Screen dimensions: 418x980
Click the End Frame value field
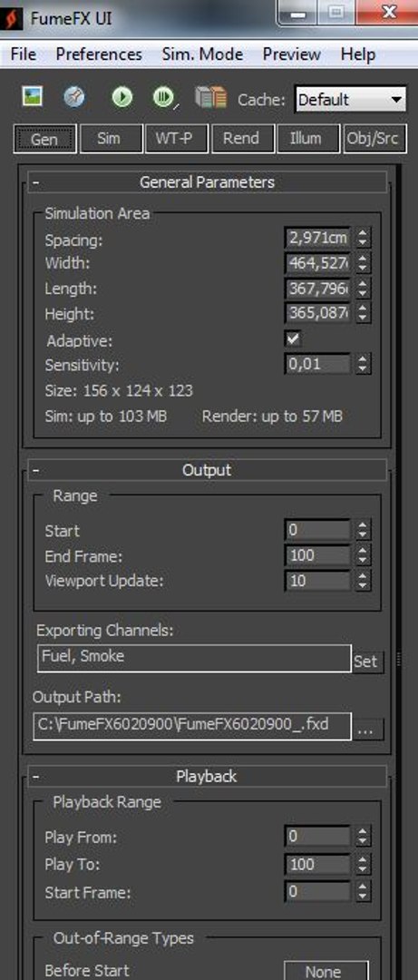pyautogui.click(x=318, y=555)
